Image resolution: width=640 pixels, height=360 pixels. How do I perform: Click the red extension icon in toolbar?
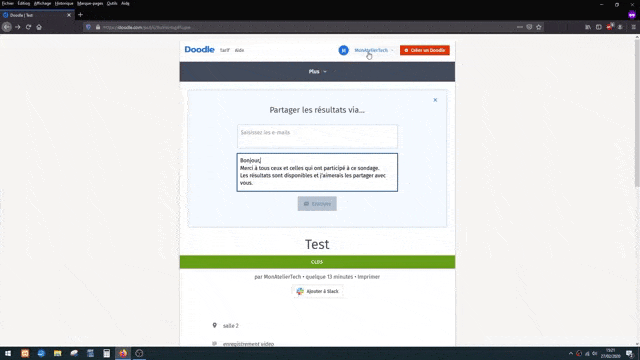pyautogui.click(x=610, y=27)
